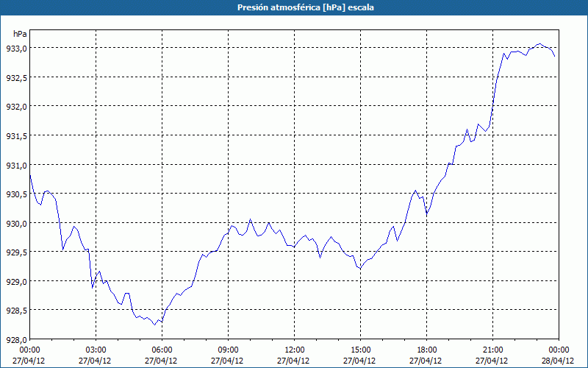Click the 930,5 y-axis value

[x=16, y=194]
